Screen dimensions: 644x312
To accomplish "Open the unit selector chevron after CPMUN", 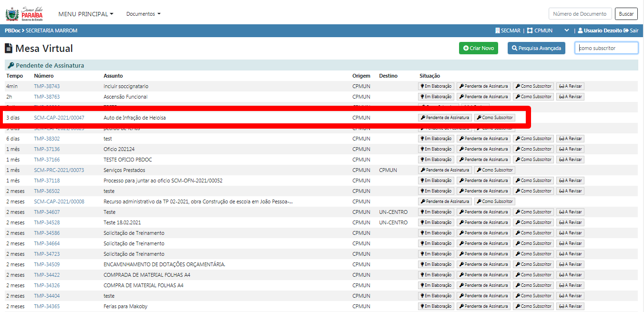I will tap(566, 30).
